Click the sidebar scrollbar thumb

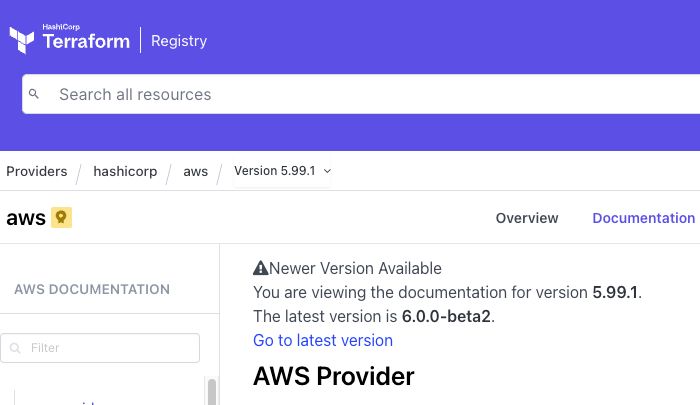(212, 392)
